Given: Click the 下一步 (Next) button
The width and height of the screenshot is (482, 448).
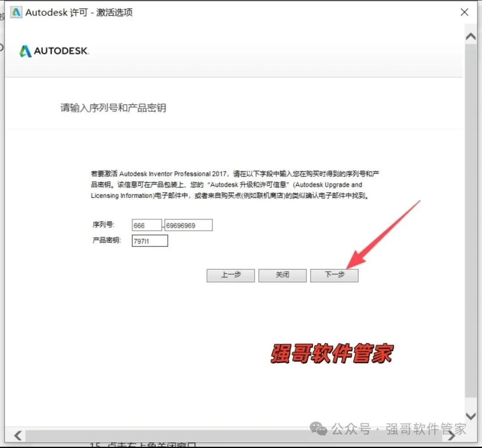Looking at the screenshot, I should click(334, 275).
